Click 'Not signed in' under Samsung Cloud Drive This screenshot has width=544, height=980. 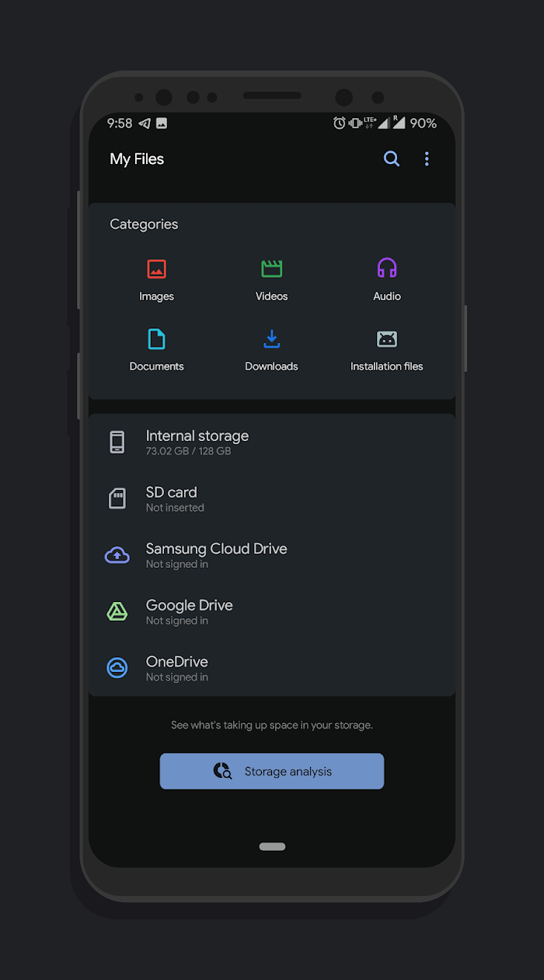coord(177,565)
